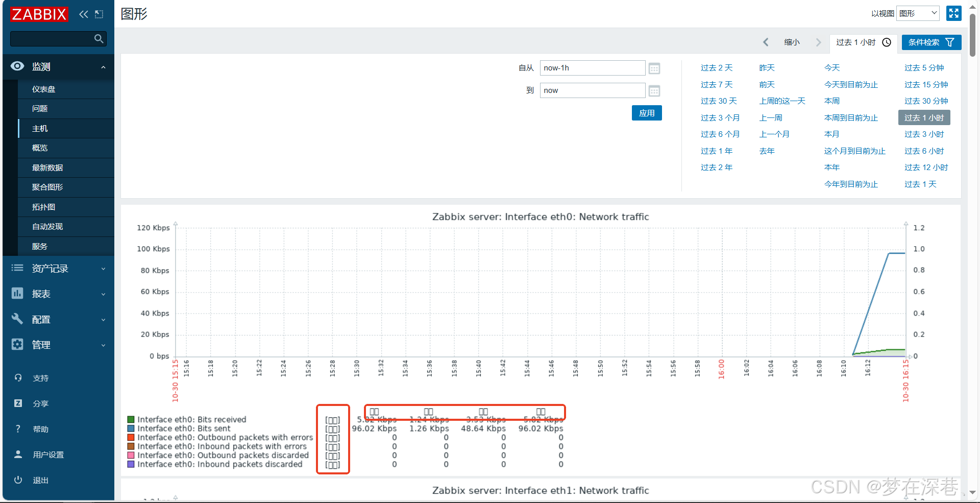Select 过去 2 天 time range

[717, 68]
